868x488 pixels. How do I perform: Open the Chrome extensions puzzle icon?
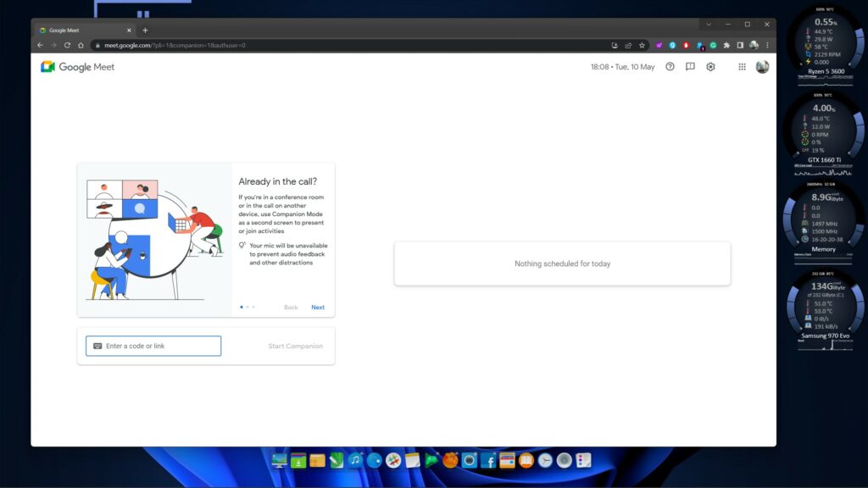(726, 45)
